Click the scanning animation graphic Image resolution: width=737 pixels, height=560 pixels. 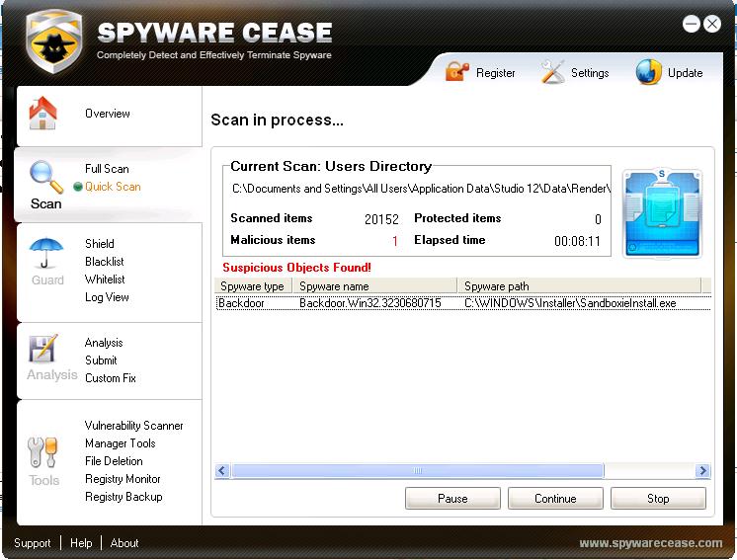coord(662,213)
